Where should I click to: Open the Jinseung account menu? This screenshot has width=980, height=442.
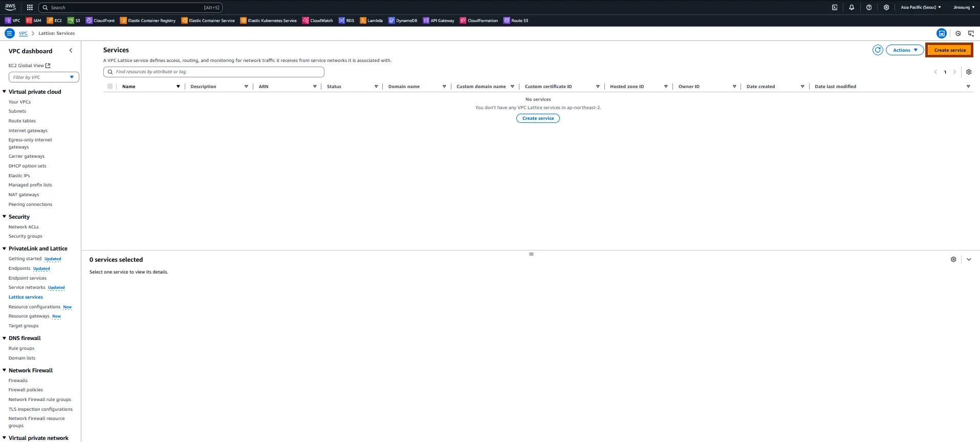pos(964,8)
